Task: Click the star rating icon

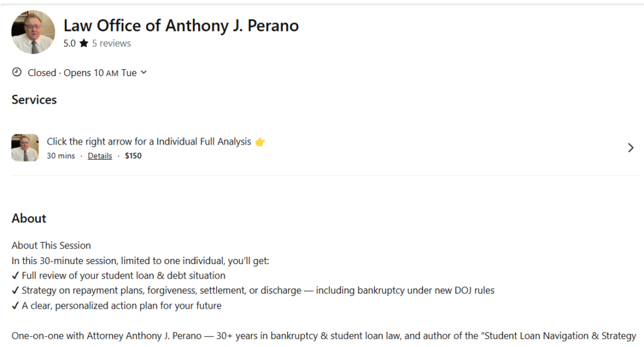Action: [84, 44]
